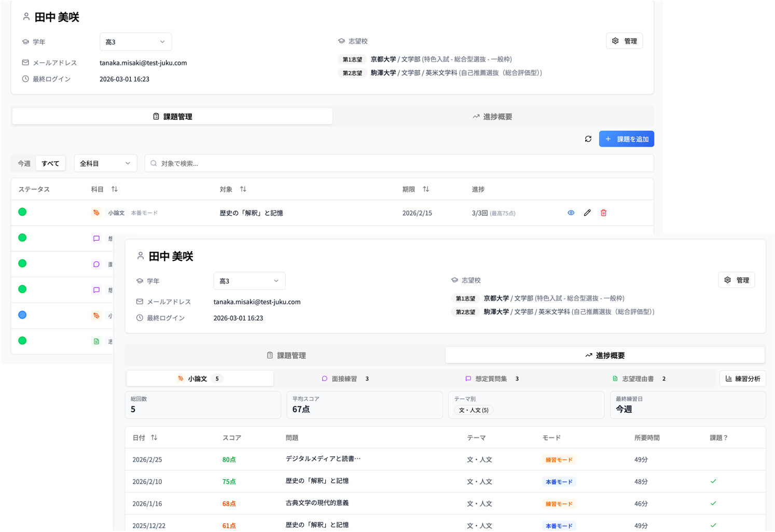Click the 75点 score
Viewport: 775px width, 532px height.
point(229,482)
